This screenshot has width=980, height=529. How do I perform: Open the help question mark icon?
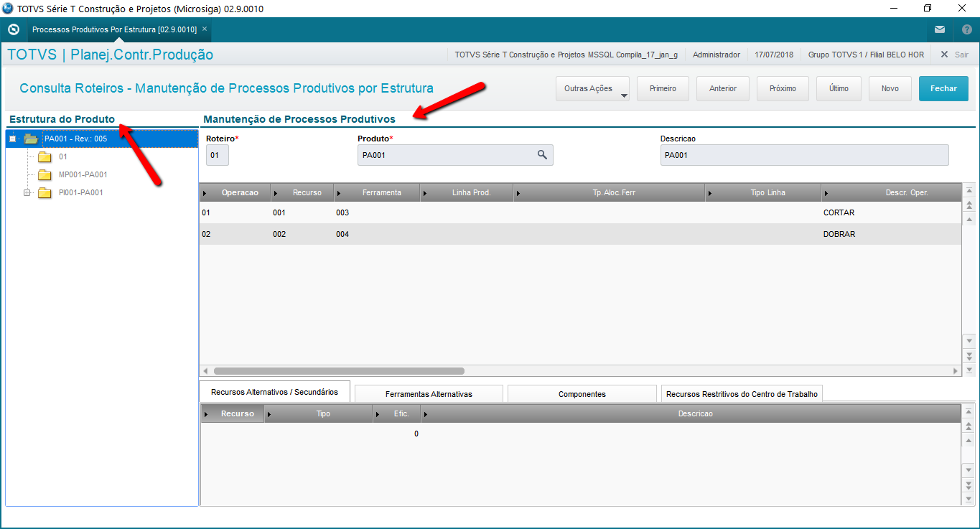click(967, 29)
